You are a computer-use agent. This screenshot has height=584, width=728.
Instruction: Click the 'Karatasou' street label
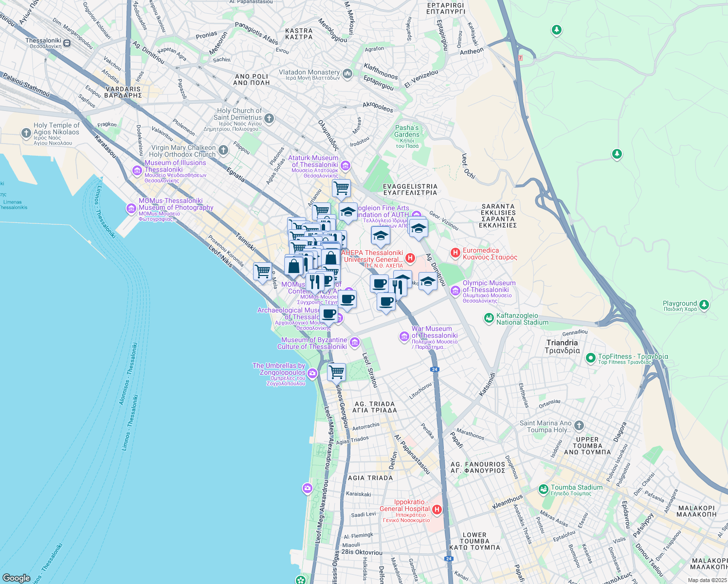106,146
